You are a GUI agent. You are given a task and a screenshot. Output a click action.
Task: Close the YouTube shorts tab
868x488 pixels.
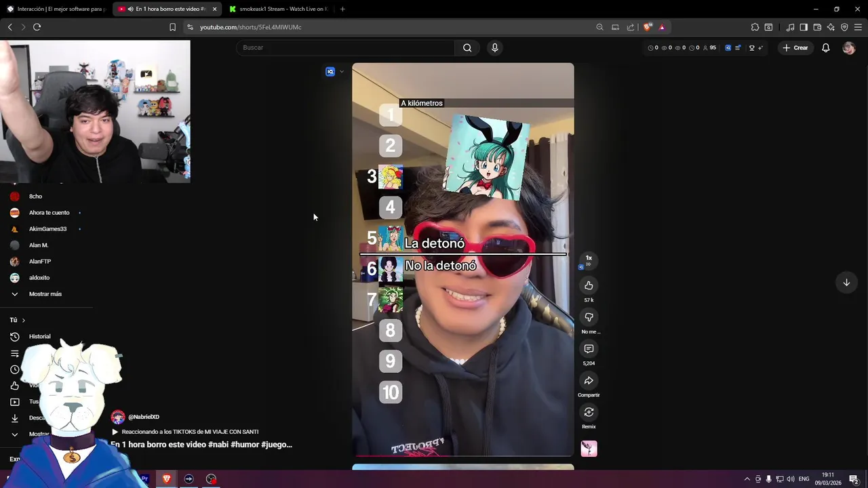pyautogui.click(x=215, y=9)
